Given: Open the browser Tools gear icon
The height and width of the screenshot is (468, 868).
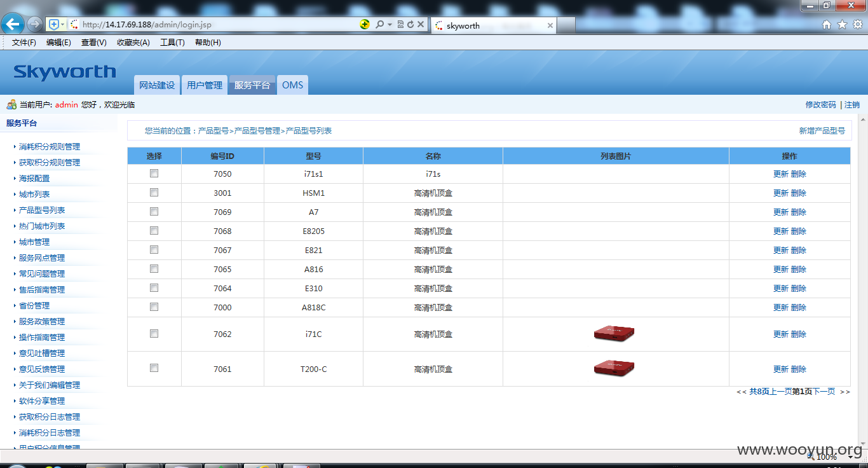Looking at the screenshot, I should [858, 24].
